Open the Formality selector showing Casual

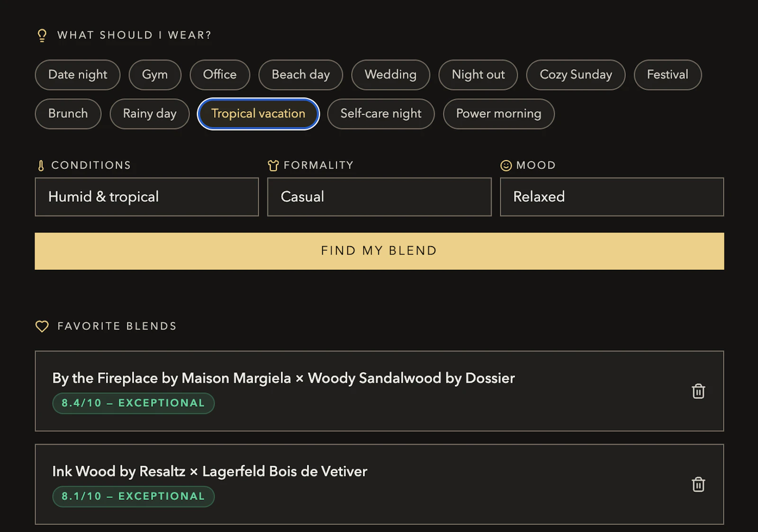[379, 197]
